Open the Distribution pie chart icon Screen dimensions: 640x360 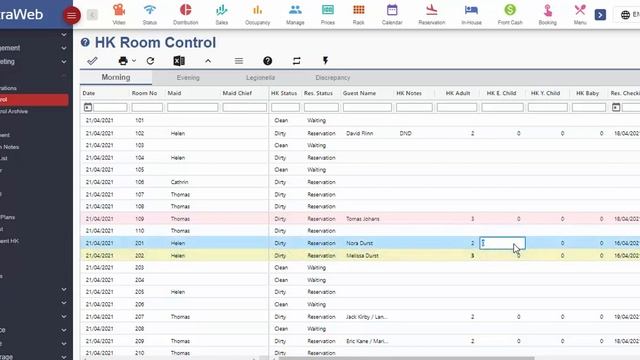(x=186, y=14)
